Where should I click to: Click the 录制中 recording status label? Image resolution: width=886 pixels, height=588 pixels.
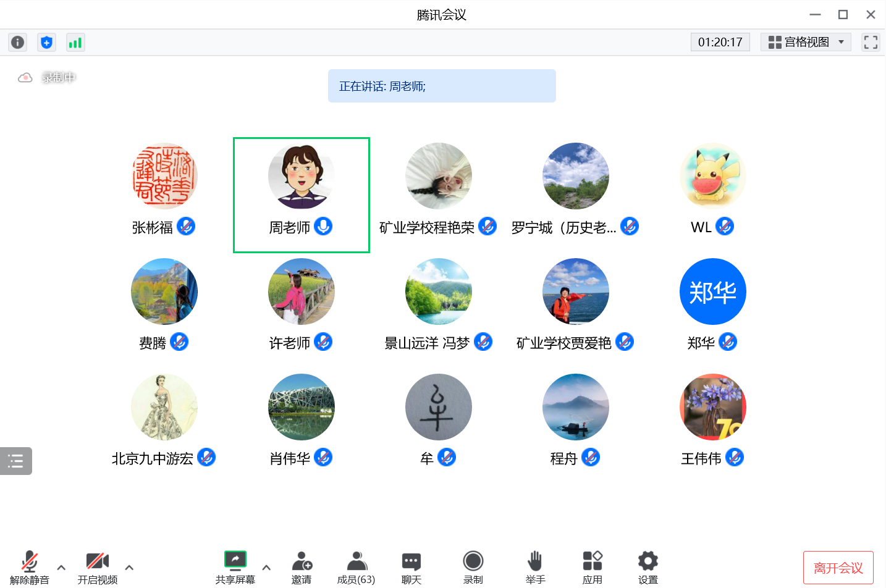pyautogui.click(x=59, y=78)
